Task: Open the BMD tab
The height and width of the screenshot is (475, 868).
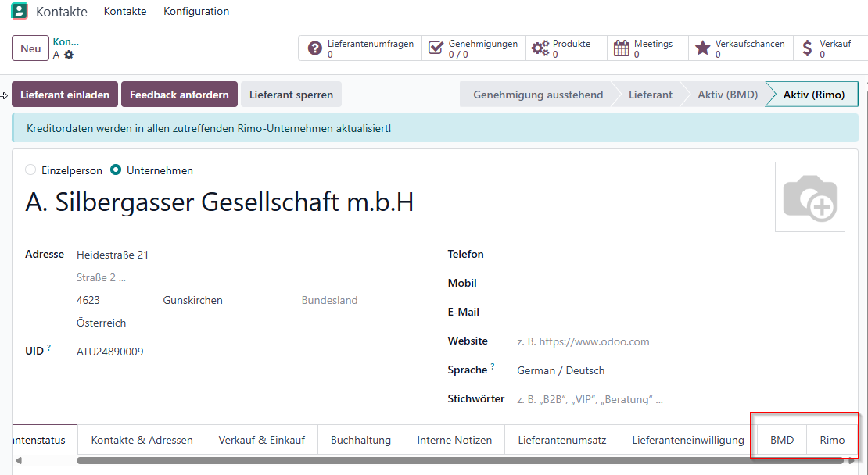Action: pos(782,440)
